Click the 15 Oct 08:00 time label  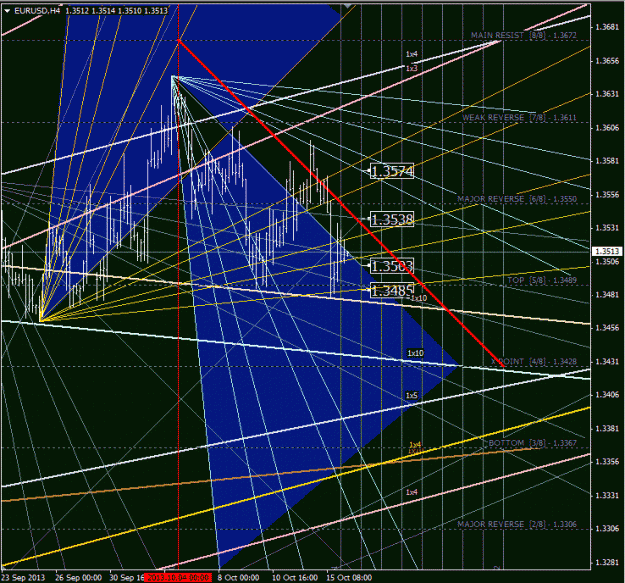click(x=349, y=577)
